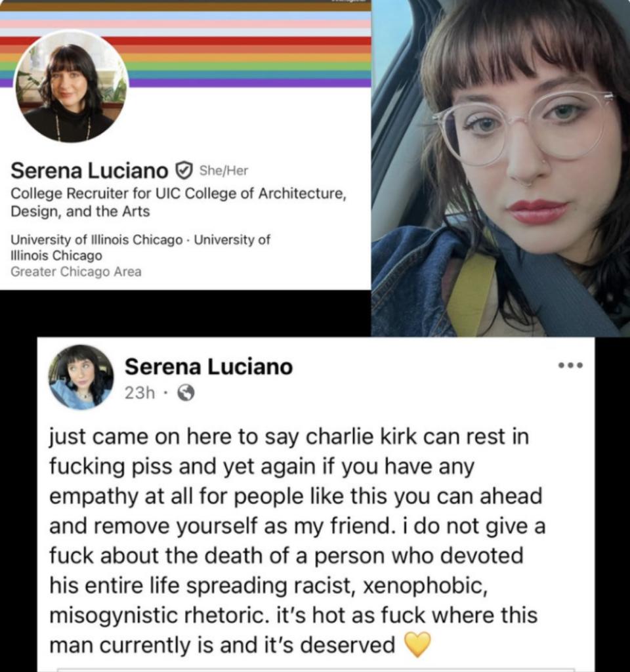Click the yellow heart emoji ending the post
630x672 pixels.
tap(417, 644)
